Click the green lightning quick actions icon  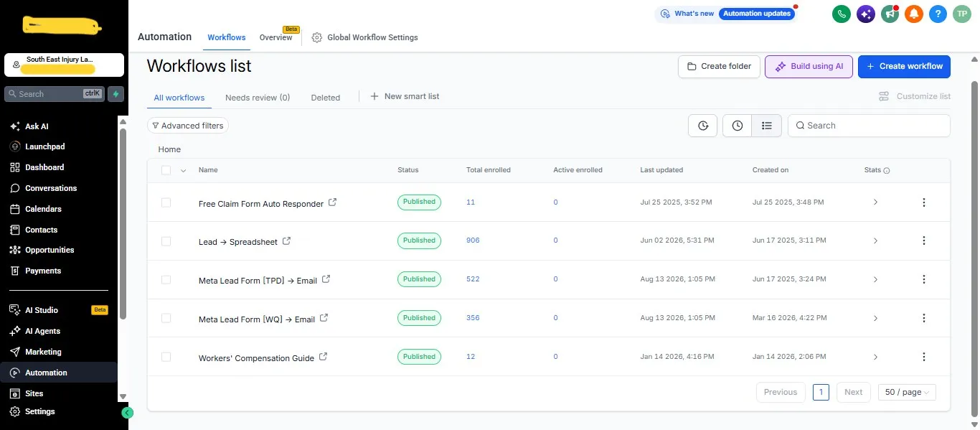[x=116, y=93]
